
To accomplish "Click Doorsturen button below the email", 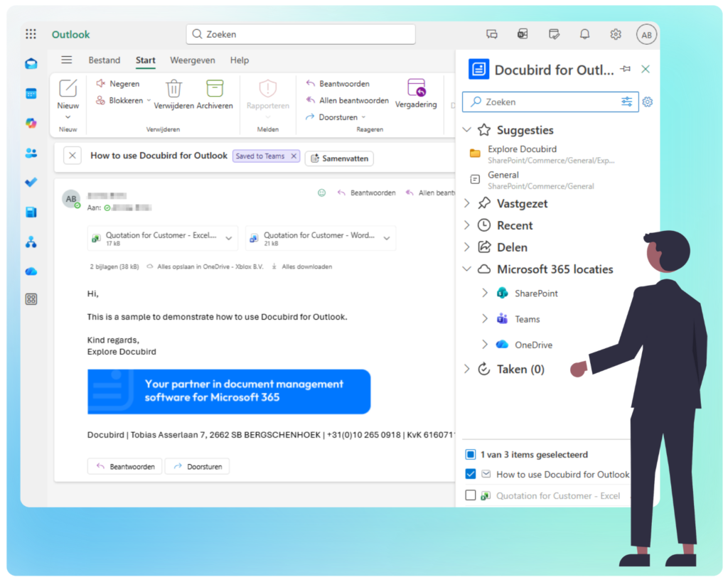I will [197, 467].
